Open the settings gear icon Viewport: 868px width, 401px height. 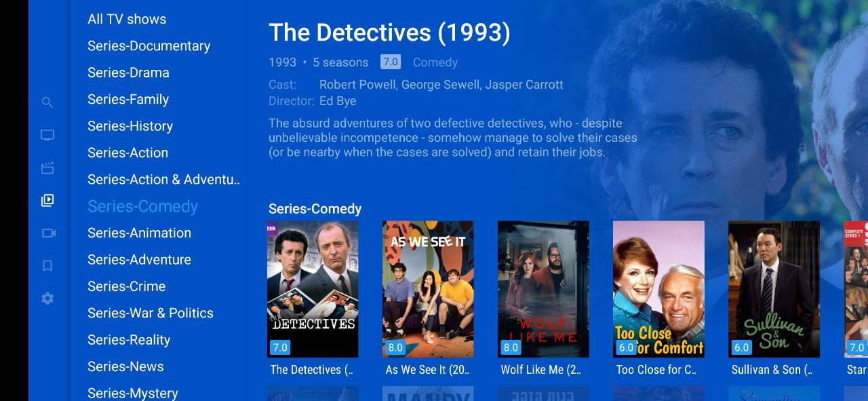tap(47, 298)
